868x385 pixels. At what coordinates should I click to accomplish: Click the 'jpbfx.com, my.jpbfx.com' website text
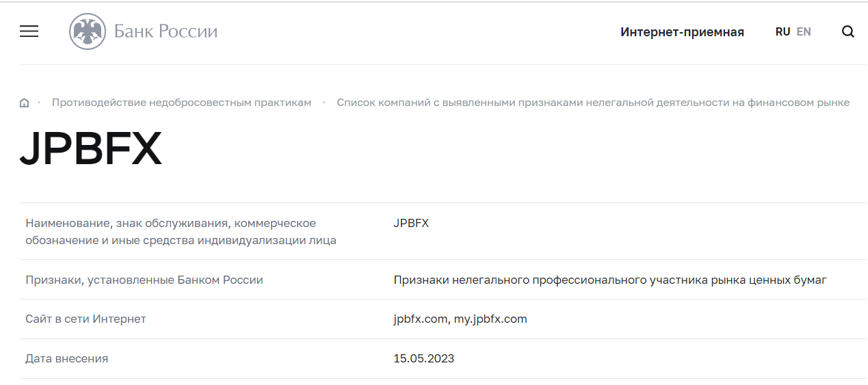point(460,319)
